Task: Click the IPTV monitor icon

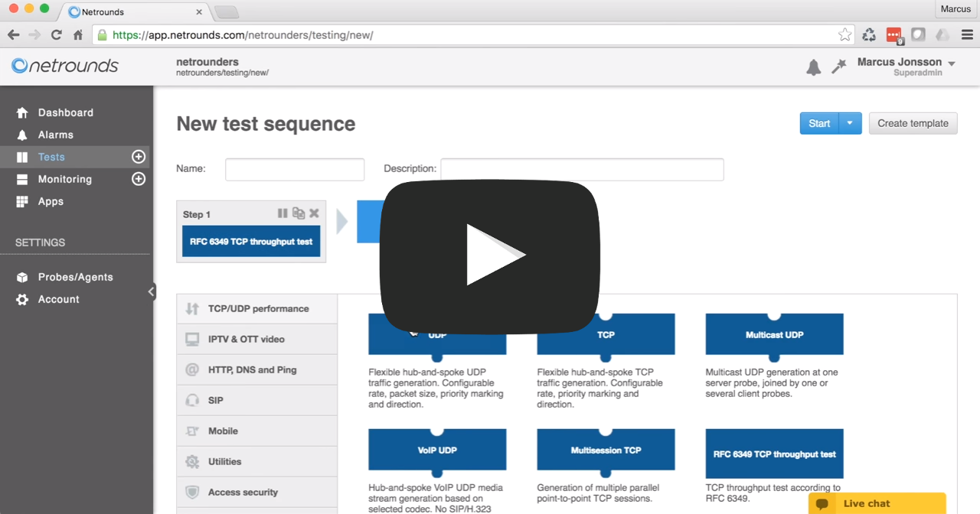Action: click(192, 340)
